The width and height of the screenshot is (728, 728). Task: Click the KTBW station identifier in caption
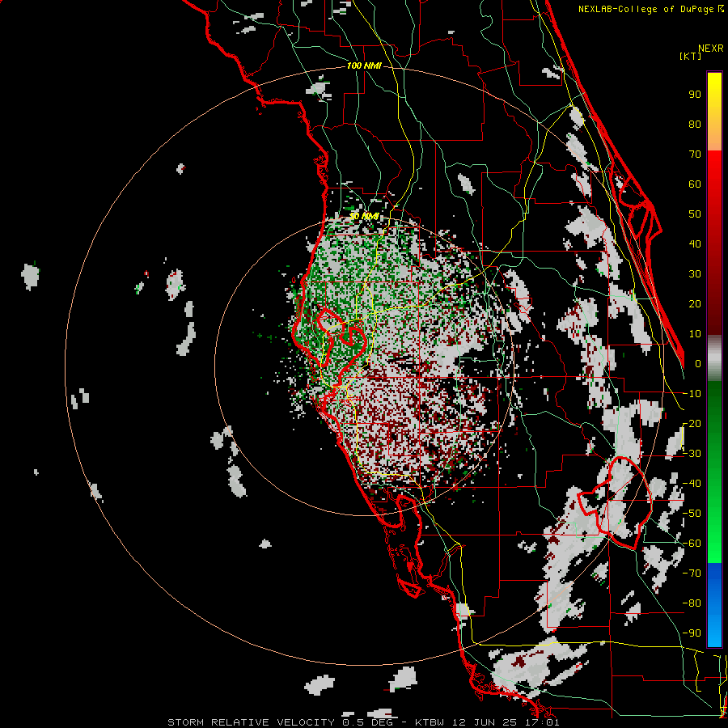[x=430, y=722]
